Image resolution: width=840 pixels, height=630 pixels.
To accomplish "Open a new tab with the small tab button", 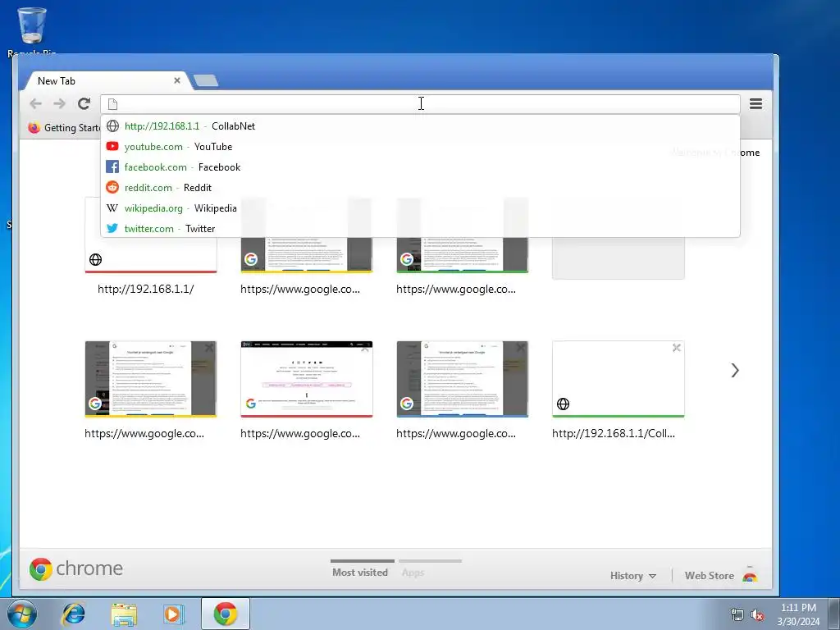I will [x=206, y=80].
